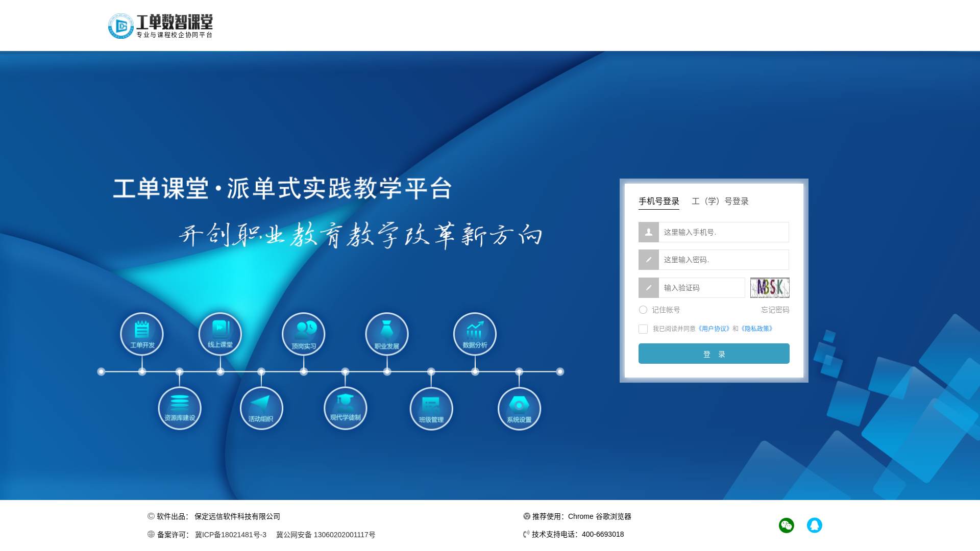Screen dimensions: 980x551
Task: Click the 工单数智课堂 logo
Action: pos(160,26)
